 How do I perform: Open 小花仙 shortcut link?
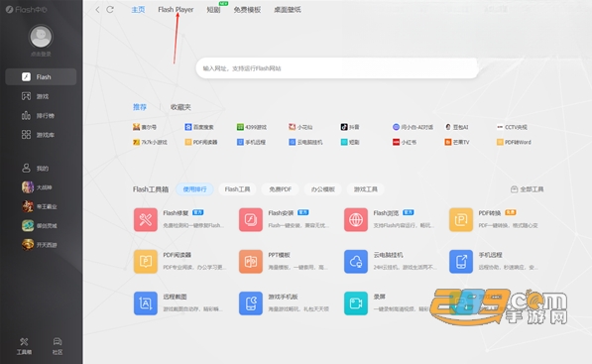[x=300, y=127]
